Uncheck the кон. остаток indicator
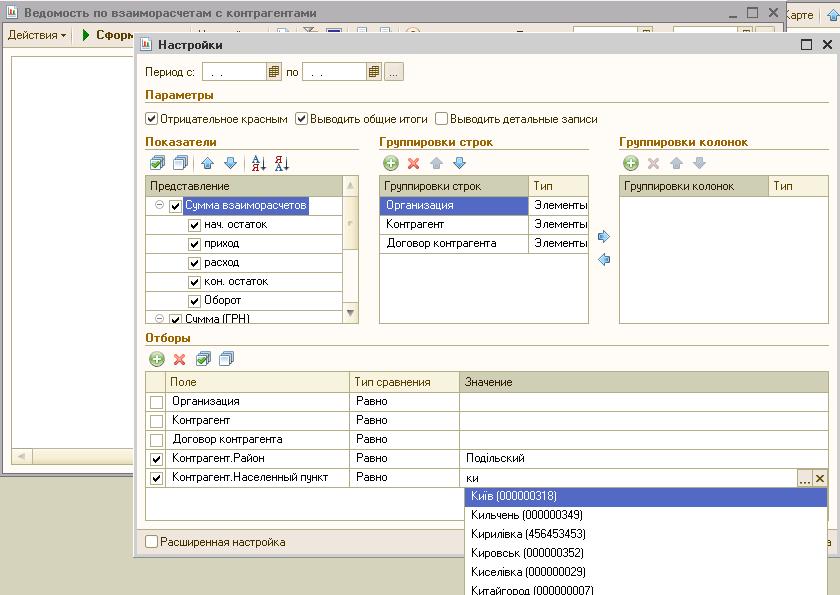The width and height of the screenshot is (840, 595). tap(194, 282)
